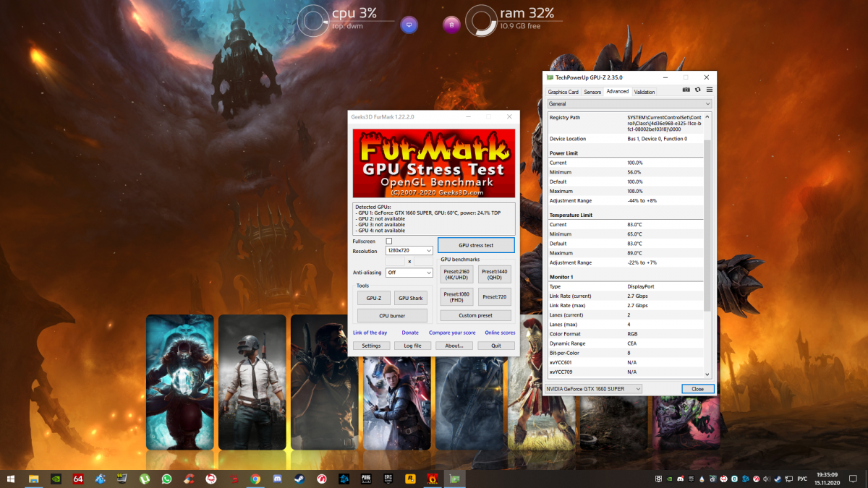Click the Epic Games taskbar icon

pos(388,479)
